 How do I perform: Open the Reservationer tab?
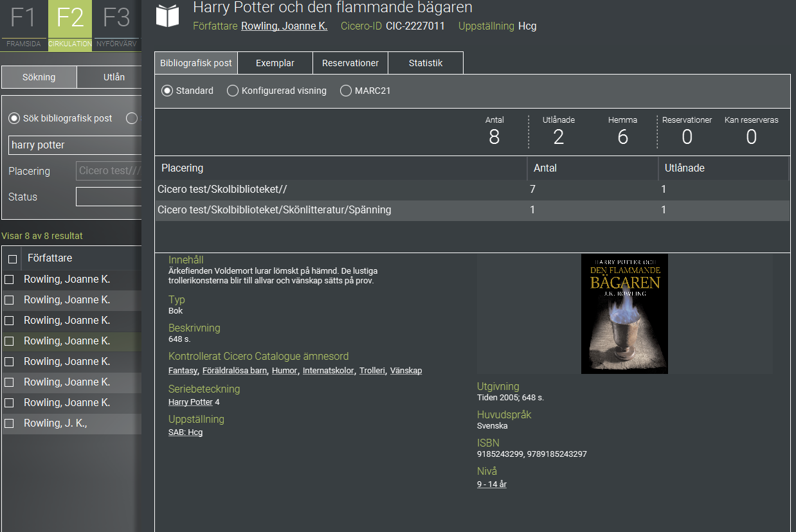[350, 63]
